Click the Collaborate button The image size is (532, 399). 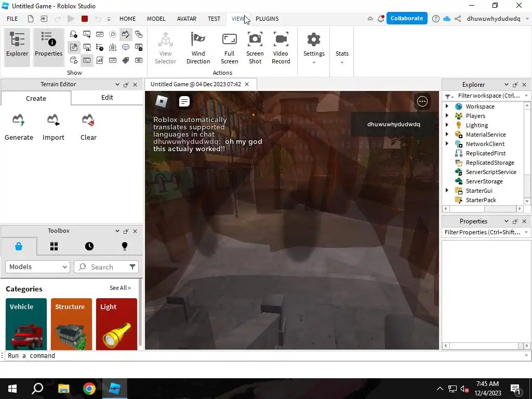point(406,18)
